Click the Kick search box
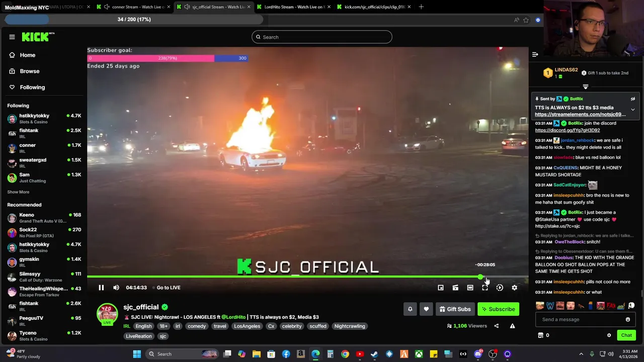Image resolution: width=644 pixels, height=362 pixels. coord(322,37)
